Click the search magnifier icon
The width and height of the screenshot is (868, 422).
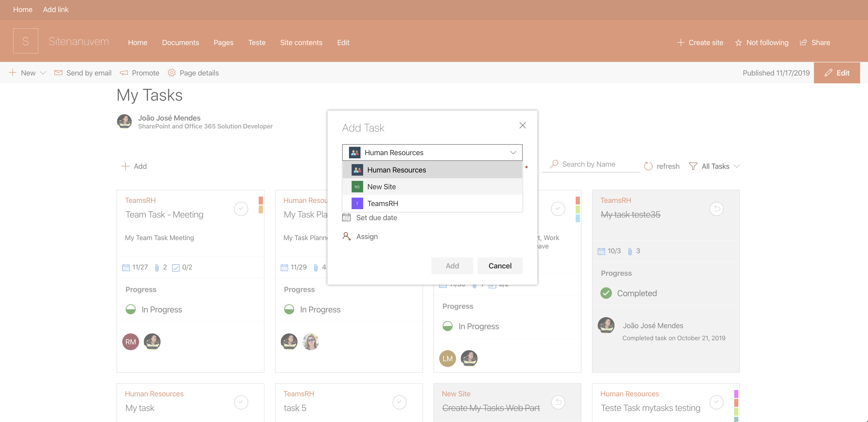click(x=554, y=164)
